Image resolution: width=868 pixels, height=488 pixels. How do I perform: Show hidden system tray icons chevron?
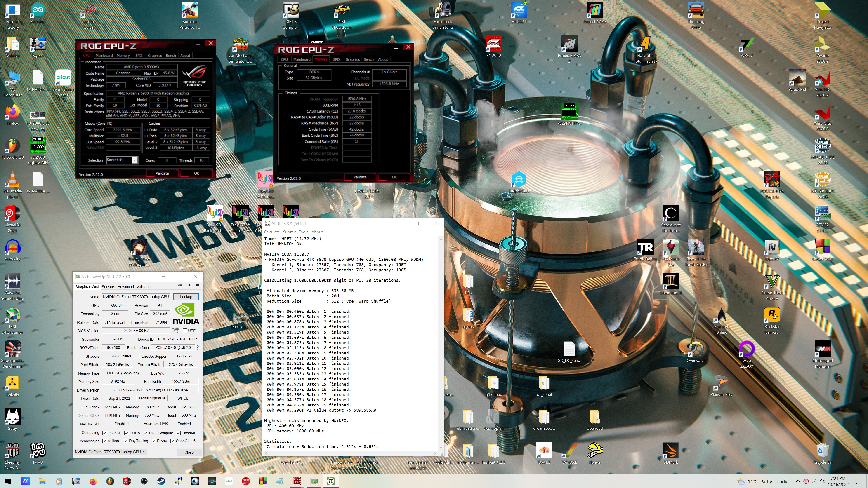point(797,481)
